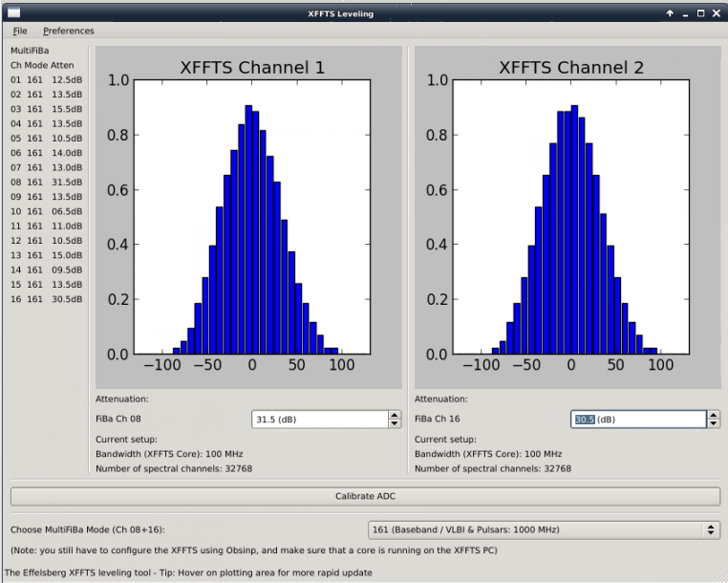Click the 'MultiFiBa' heading text
728x583 pixels.
30,51
